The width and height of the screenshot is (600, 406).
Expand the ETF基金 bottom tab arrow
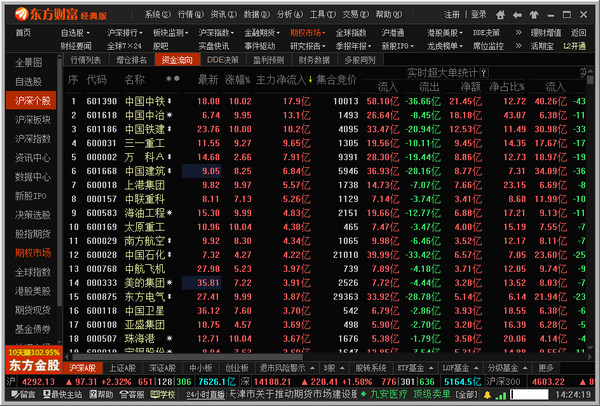431,368
